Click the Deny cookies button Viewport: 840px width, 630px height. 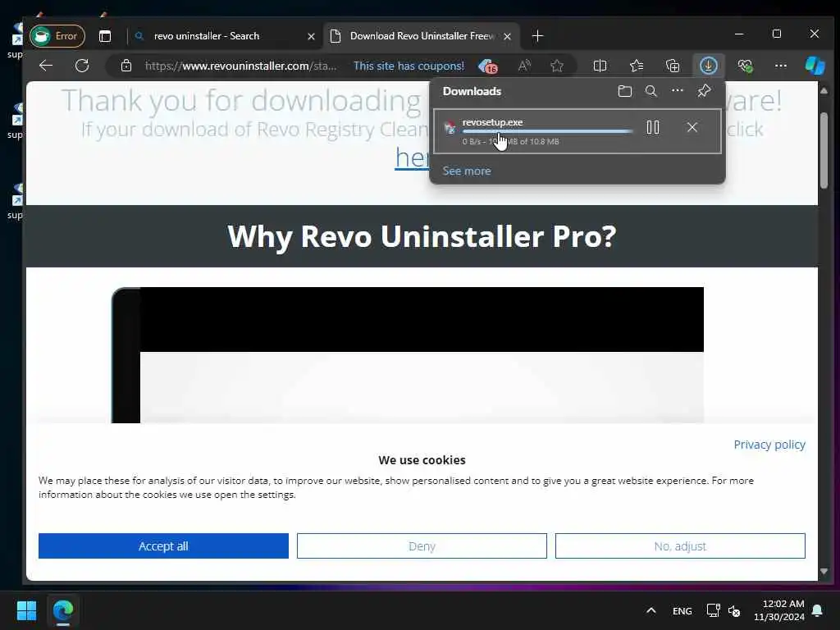pyautogui.click(x=422, y=546)
